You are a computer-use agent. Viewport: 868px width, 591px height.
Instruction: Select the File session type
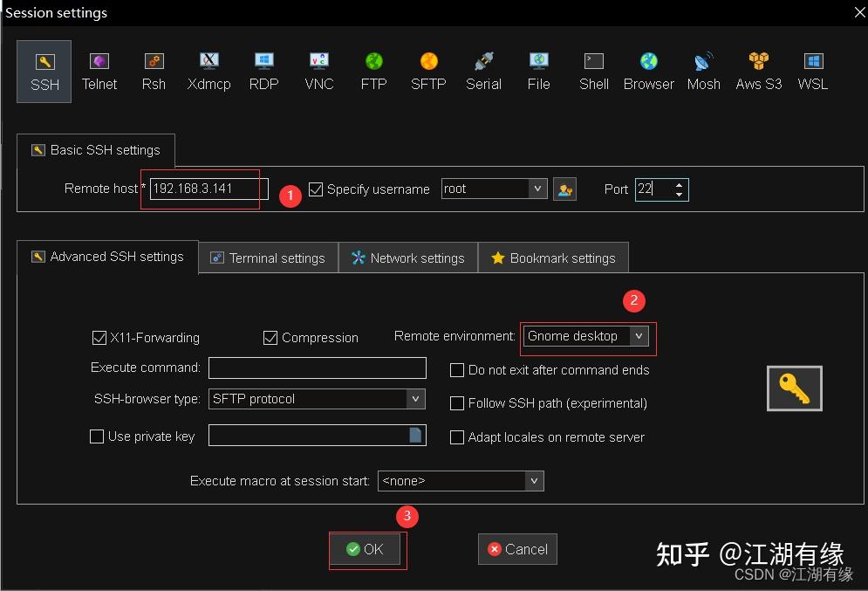(x=538, y=72)
